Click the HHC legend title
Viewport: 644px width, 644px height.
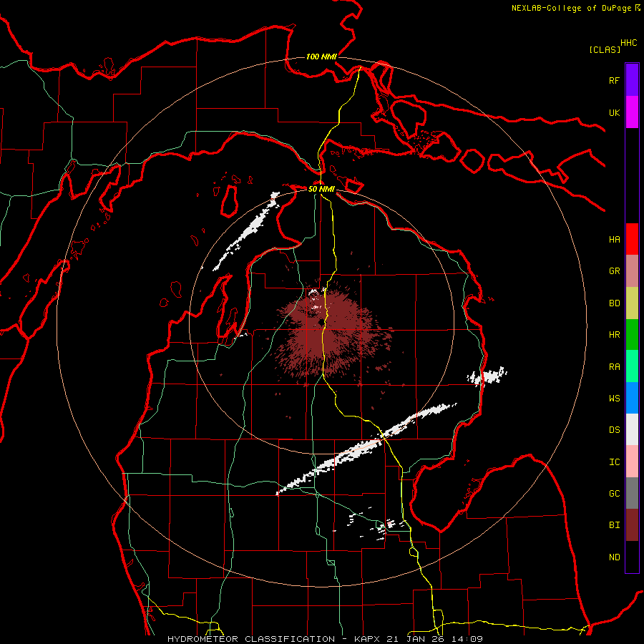pos(629,43)
